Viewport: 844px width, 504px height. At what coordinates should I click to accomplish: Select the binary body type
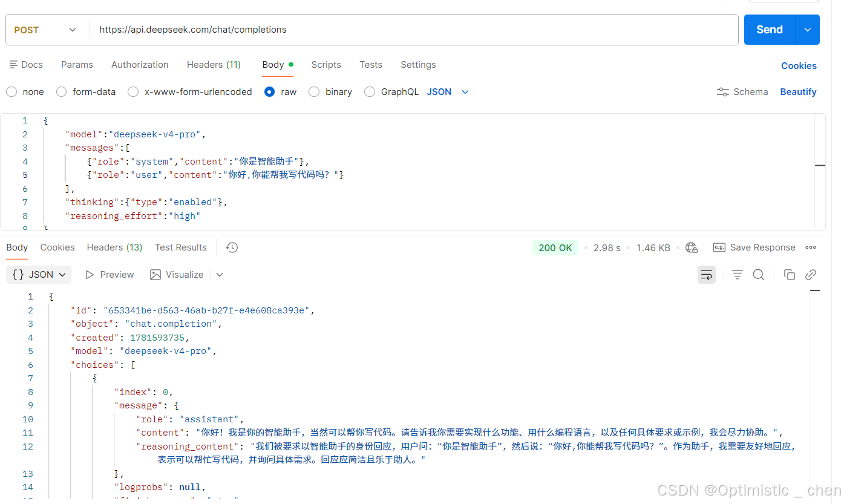click(314, 92)
